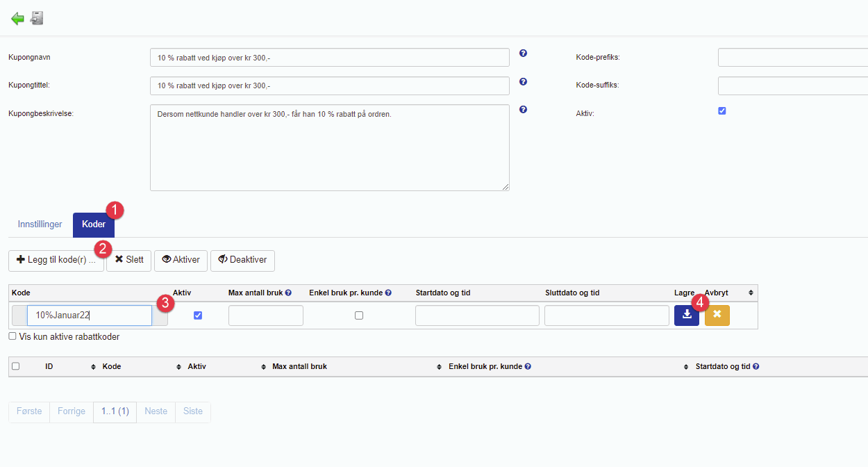Switch to the Innstillinger tab
The width and height of the screenshot is (868, 467).
(x=40, y=224)
